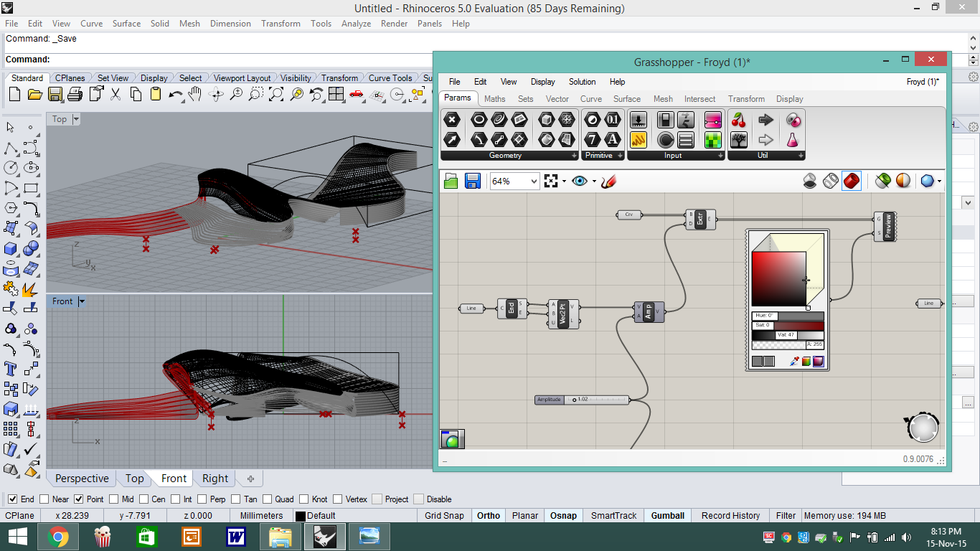Click the Zoom Window dashed-box icon
This screenshot has height=551, width=980.
(x=256, y=95)
